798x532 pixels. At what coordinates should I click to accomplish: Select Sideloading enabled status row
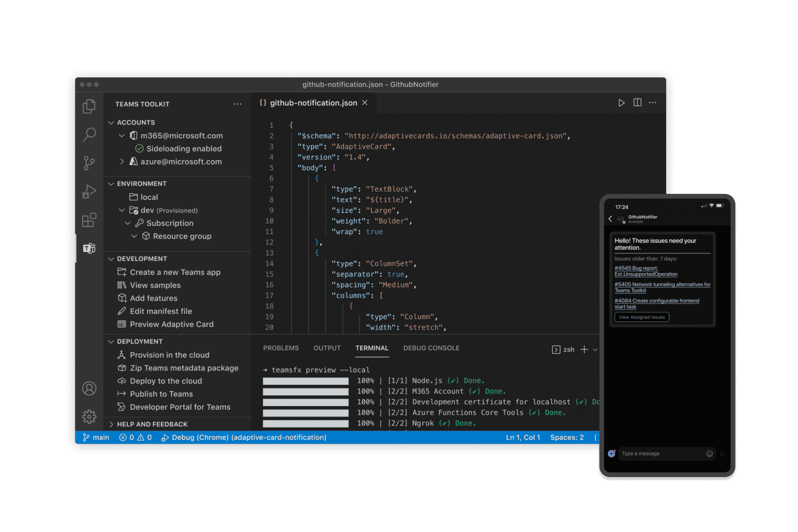click(x=178, y=149)
